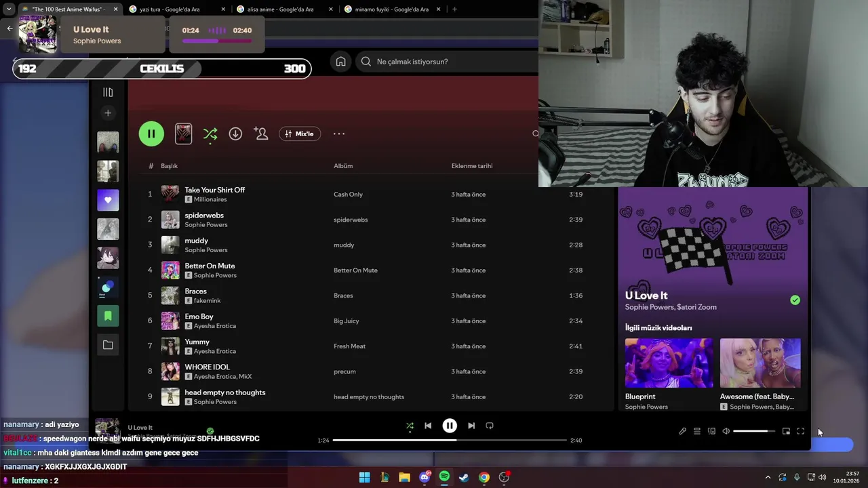Open the folder item in the library sidebar

coord(108,345)
